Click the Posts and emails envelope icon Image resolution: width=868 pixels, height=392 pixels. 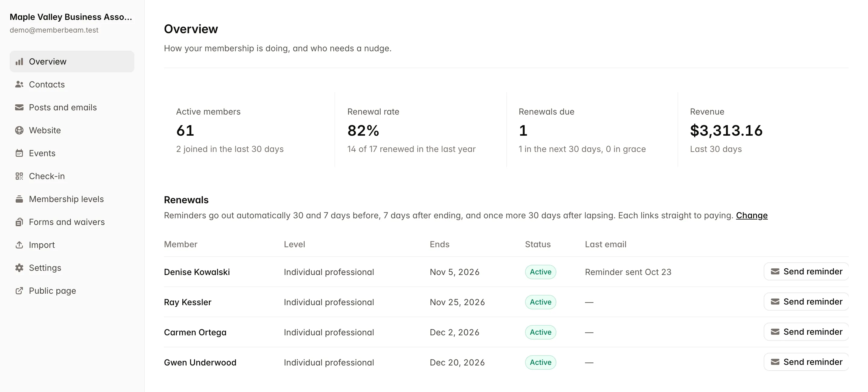click(19, 108)
